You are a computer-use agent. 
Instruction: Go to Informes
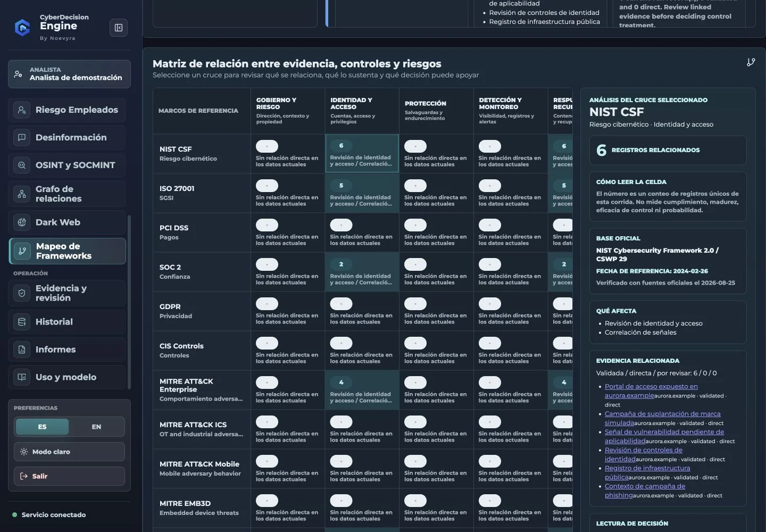coord(67,350)
